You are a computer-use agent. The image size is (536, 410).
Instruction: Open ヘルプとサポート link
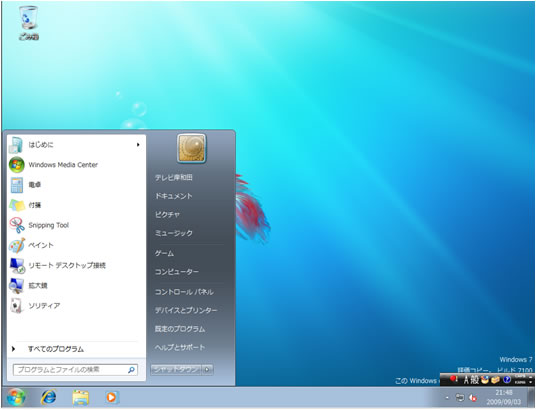pos(180,347)
